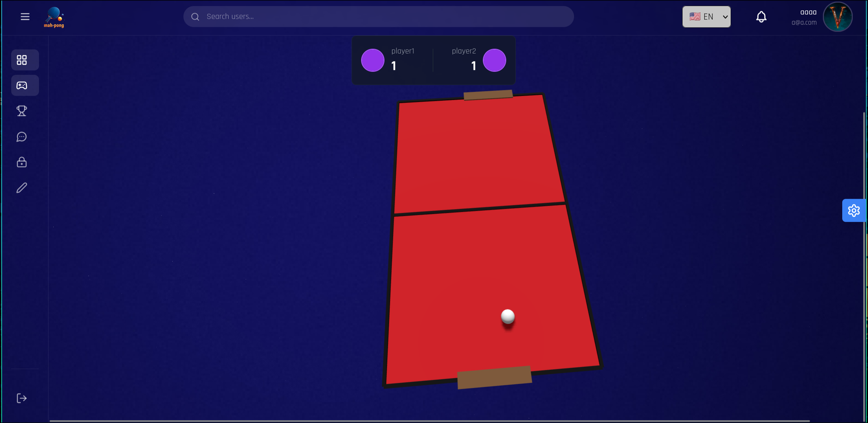
Task: Open the user profile avatar
Action: [838, 17]
